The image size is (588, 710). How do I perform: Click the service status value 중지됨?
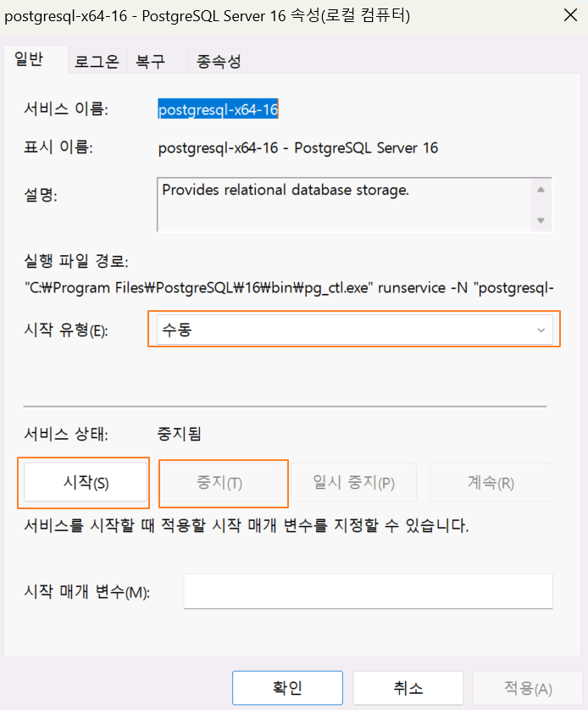[180, 434]
